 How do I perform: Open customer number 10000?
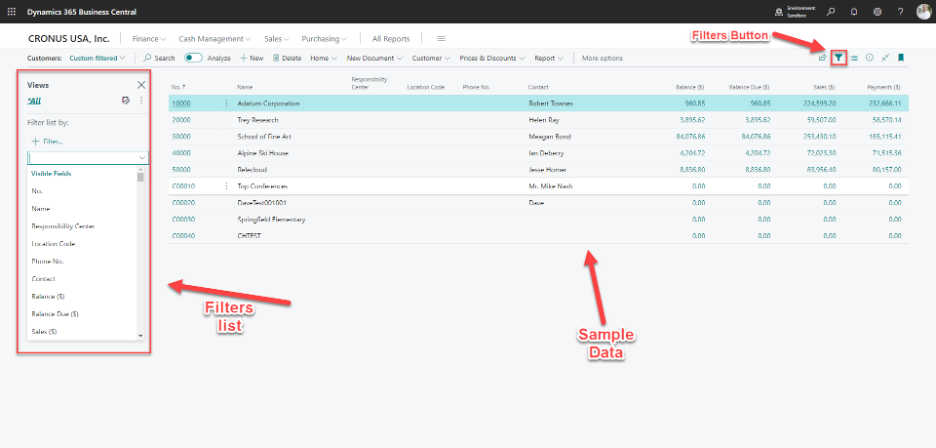pyautogui.click(x=181, y=103)
